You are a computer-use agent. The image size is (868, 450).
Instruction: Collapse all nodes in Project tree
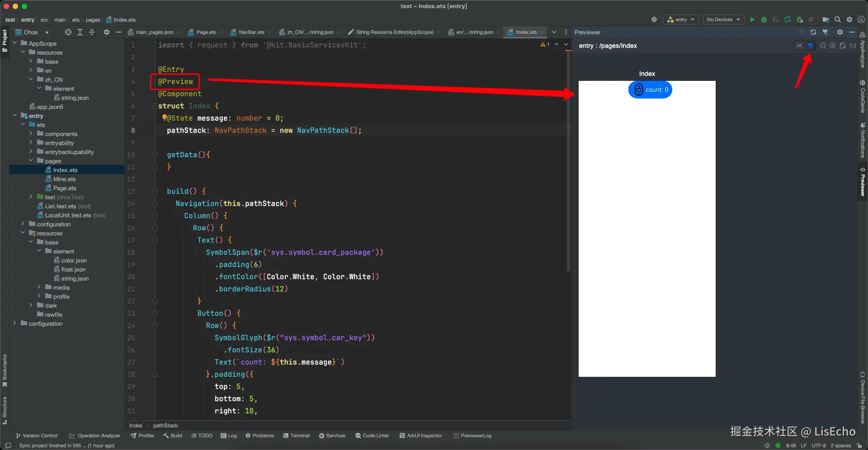pyautogui.click(x=92, y=32)
